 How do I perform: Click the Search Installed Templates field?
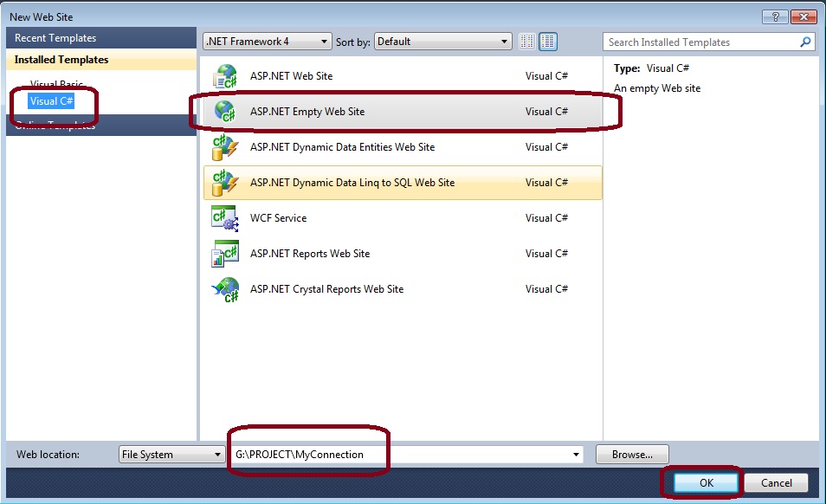click(700, 42)
